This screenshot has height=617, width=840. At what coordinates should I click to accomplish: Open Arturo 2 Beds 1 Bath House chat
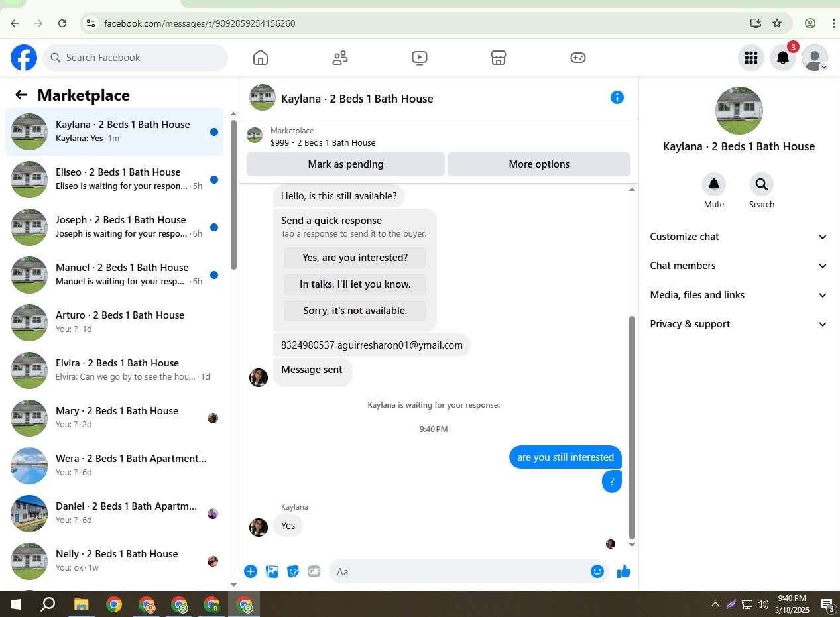[x=115, y=323]
